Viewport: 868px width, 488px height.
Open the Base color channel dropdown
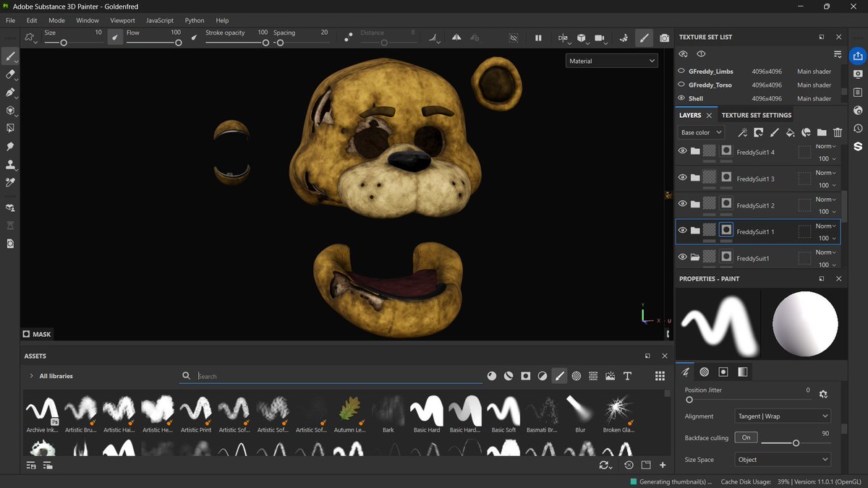(x=701, y=132)
